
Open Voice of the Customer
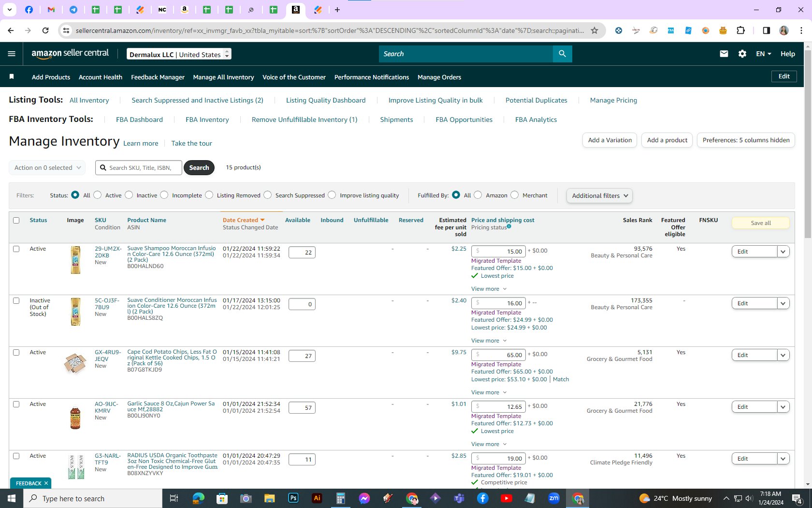[x=294, y=77]
